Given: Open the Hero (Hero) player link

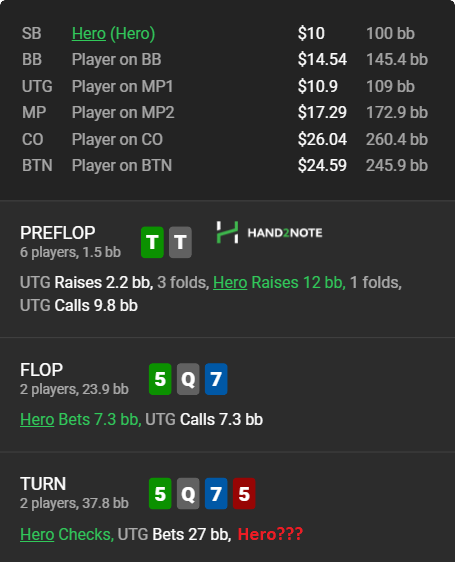Looking at the screenshot, I should pyautogui.click(x=113, y=34).
